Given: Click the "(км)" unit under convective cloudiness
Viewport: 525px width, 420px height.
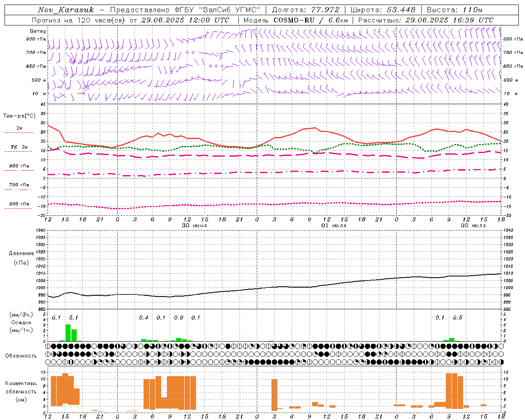Looking at the screenshot, I should point(21,399).
